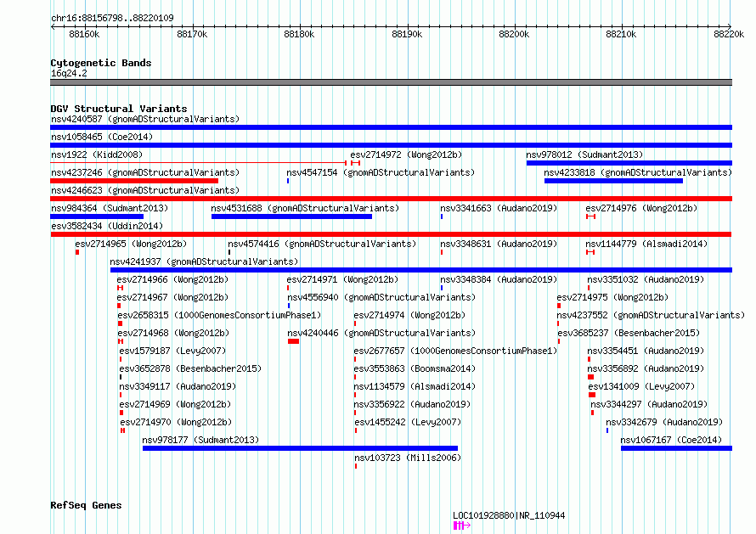Click the nsv4240587 gnomAD variant label

point(145,119)
